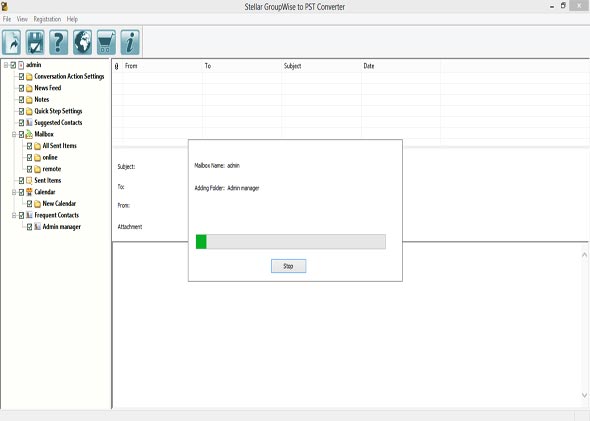Image resolution: width=590 pixels, height=421 pixels.
Task: Toggle the All Sent Items checkbox
Action: tap(29, 146)
